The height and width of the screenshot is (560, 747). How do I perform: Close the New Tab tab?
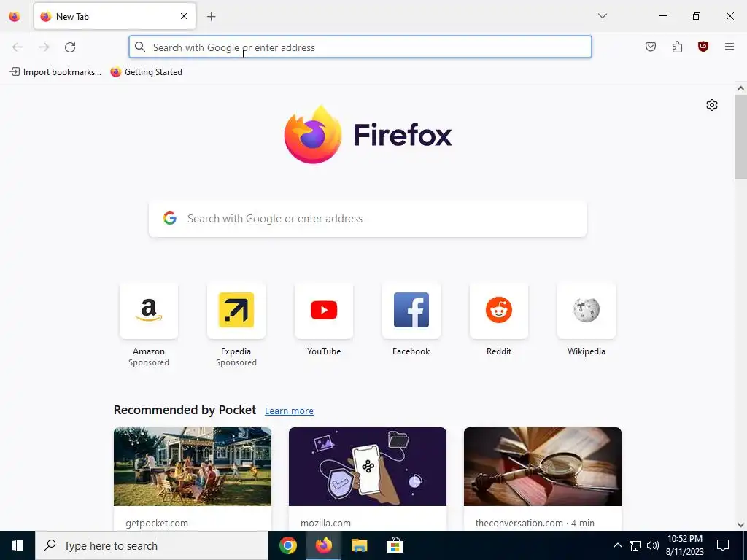click(x=184, y=16)
